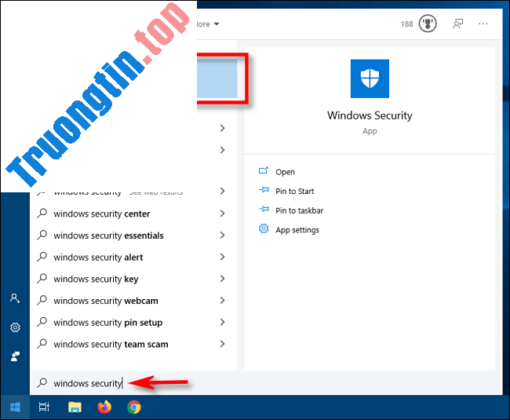This screenshot has width=510, height=420.
Task: Expand 'windows security essentials' chevron
Action: pyautogui.click(x=223, y=236)
